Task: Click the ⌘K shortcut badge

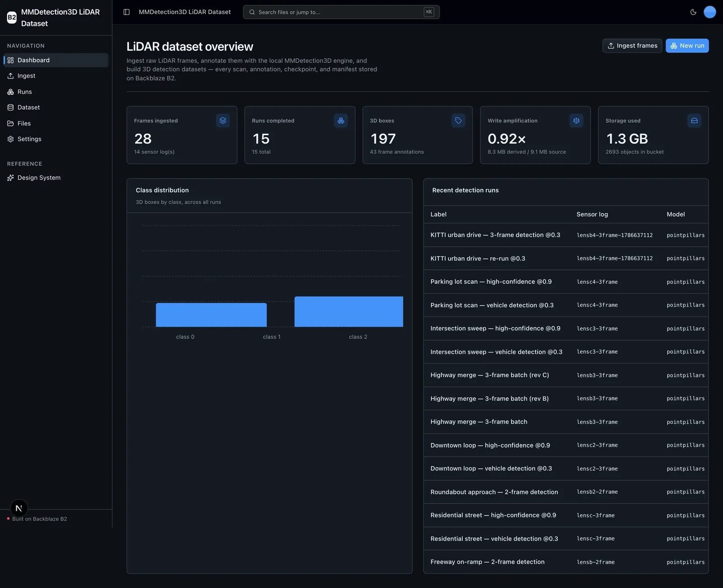Action: (x=429, y=12)
